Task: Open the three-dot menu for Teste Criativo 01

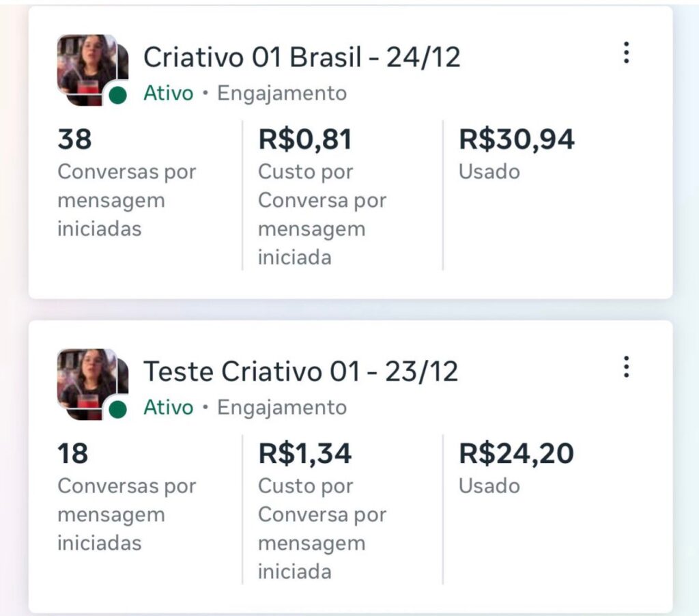Action: click(627, 367)
